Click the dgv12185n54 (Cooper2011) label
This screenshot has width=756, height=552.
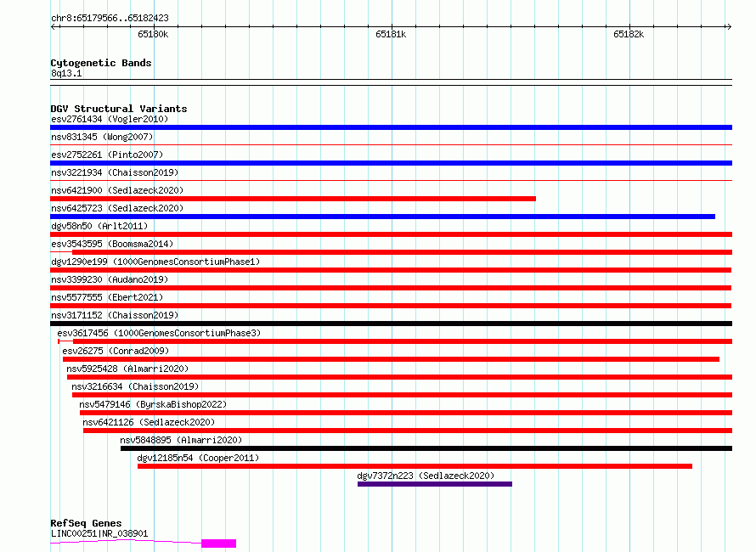pos(198,458)
